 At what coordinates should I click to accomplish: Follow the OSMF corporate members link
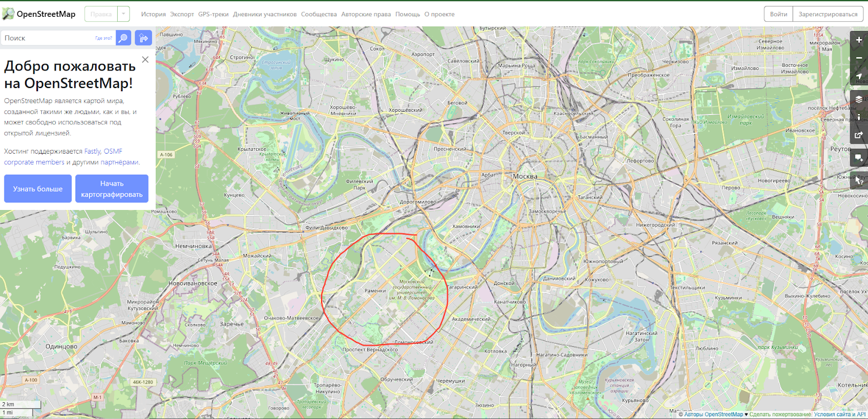[63, 157]
